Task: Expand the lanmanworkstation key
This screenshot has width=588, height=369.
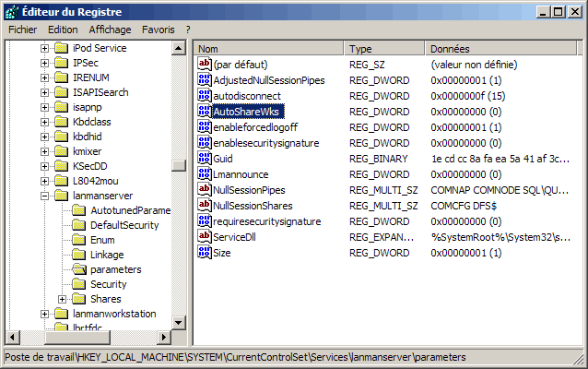Action: click(44, 314)
